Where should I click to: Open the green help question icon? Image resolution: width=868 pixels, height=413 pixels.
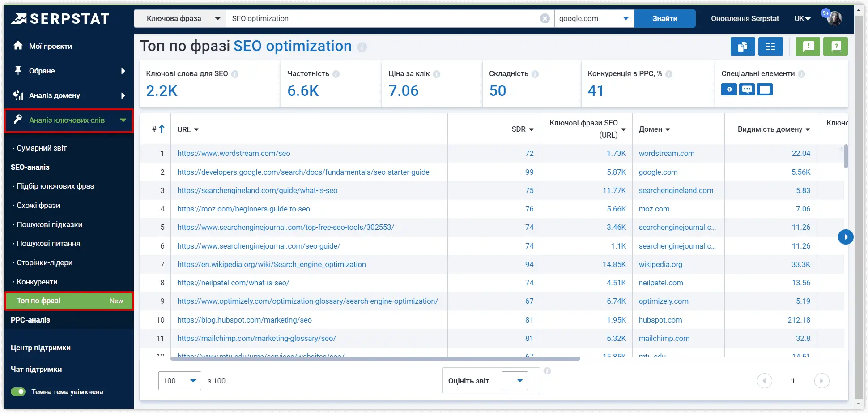[836, 46]
